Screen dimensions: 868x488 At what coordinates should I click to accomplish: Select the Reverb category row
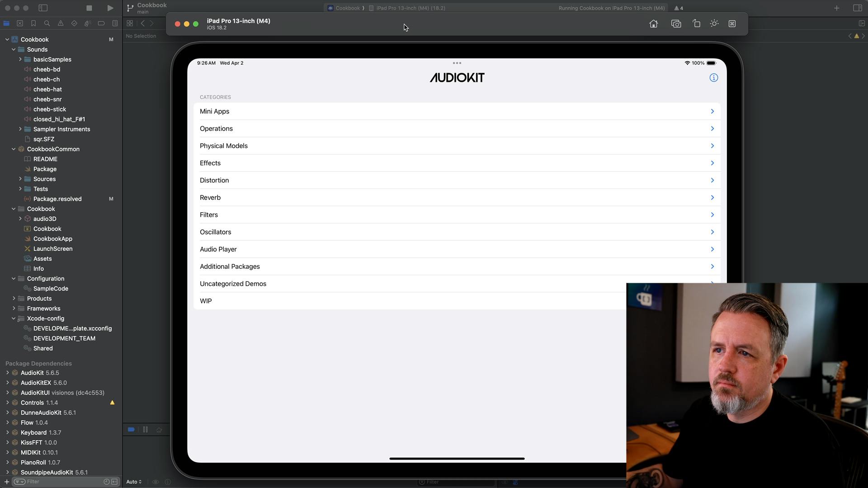(x=457, y=197)
